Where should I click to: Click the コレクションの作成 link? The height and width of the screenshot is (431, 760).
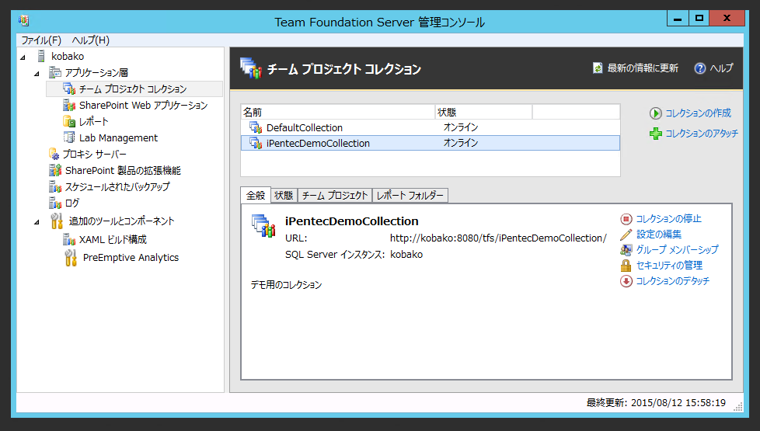pyautogui.click(x=698, y=113)
